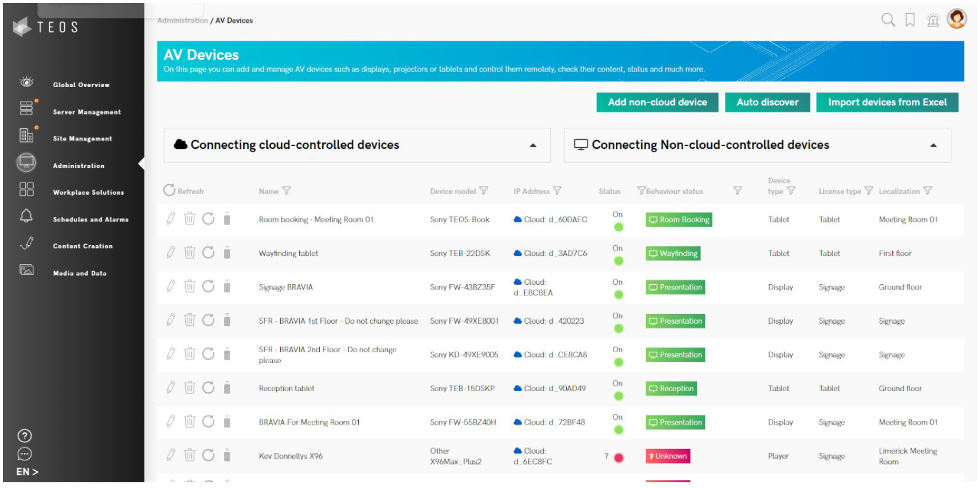
Task: Click Import devices from Excel button
Action: click(887, 102)
